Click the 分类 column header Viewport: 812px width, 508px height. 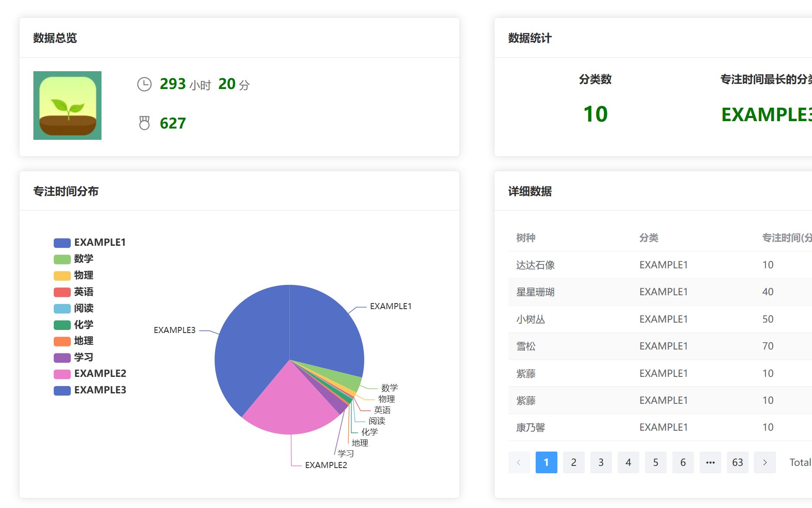(x=649, y=238)
